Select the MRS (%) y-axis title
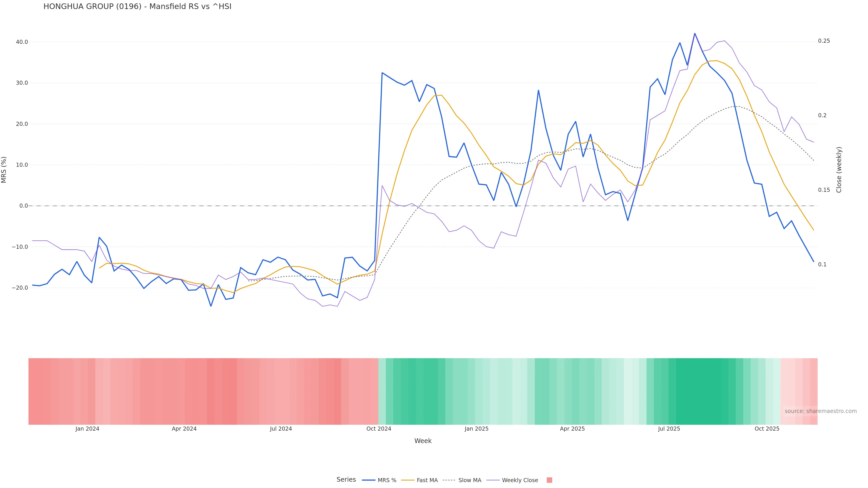Viewport: 868px width, 488px height. point(4,169)
